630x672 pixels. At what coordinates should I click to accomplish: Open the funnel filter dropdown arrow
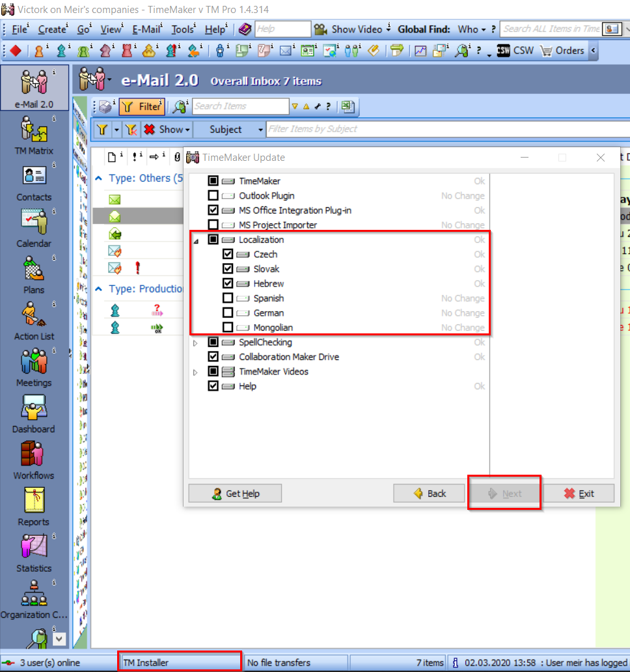tap(116, 130)
